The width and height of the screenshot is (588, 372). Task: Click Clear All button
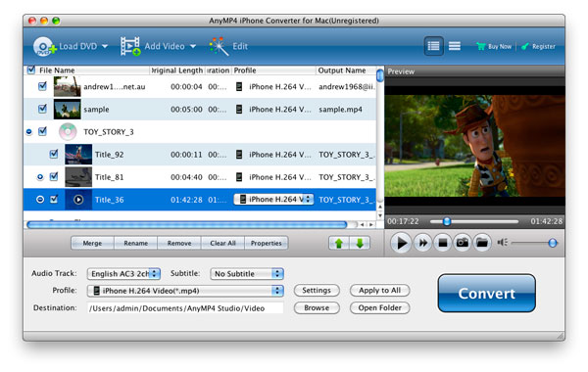[222, 243]
